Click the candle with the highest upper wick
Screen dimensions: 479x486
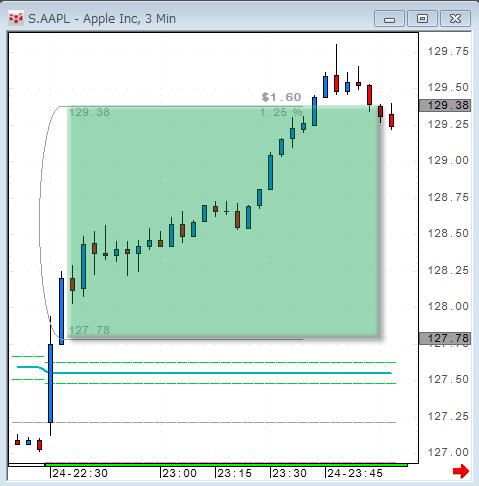(x=336, y=83)
